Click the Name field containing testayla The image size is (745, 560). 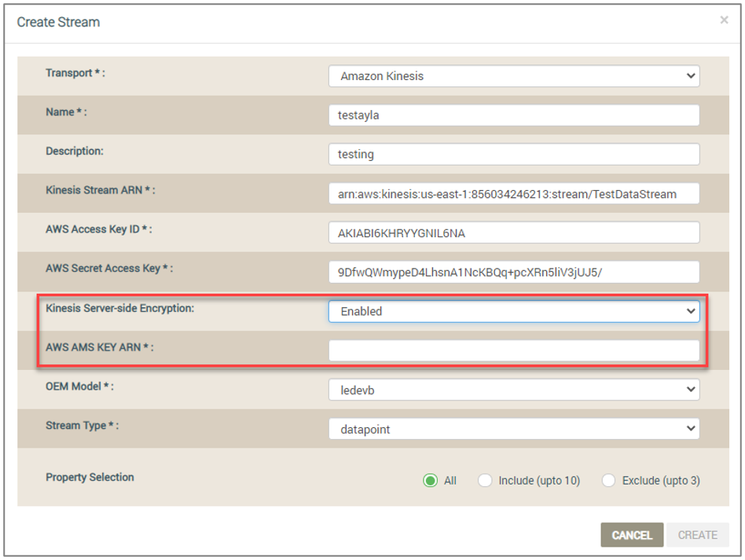pyautogui.click(x=514, y=115)
